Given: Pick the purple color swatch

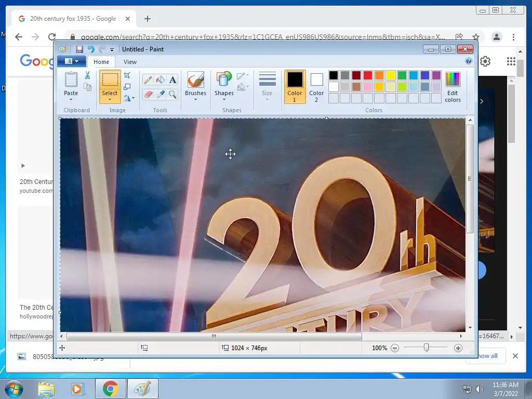Looking at the screenshot, I should [x=436, y=75].
